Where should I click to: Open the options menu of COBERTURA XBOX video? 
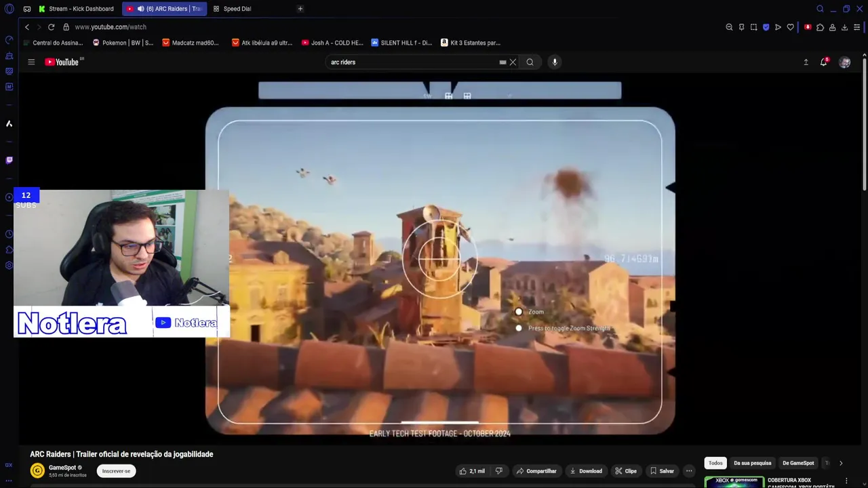coord(846,481)
